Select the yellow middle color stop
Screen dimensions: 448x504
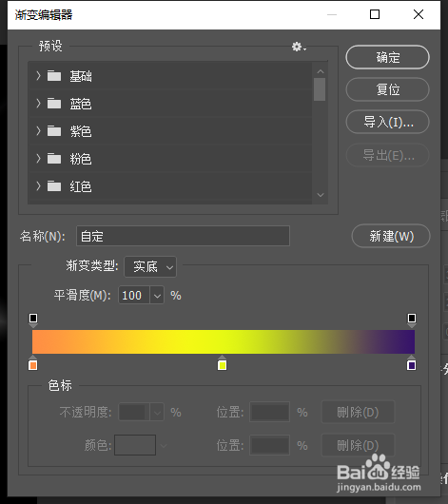pyautogui.click(x=222, y=363)
